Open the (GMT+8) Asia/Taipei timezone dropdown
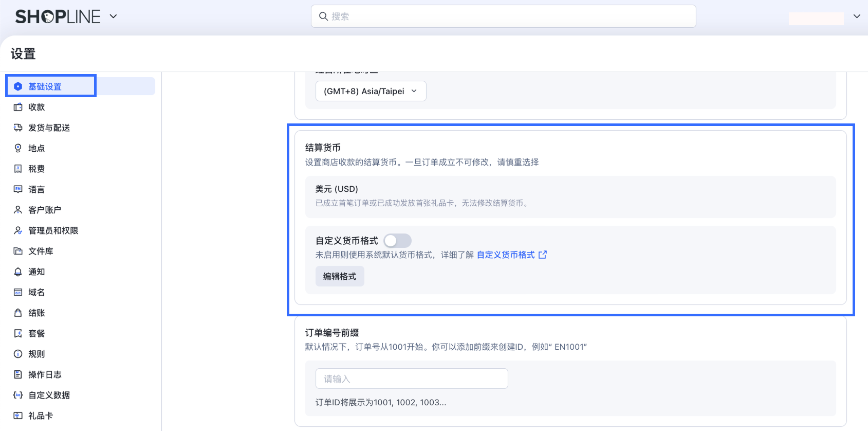 [x=371, y=91]
